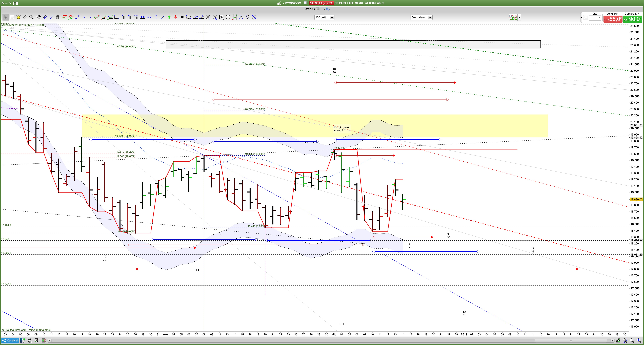Click the Ordini: 0 label
644x345 pixels.
310,9
